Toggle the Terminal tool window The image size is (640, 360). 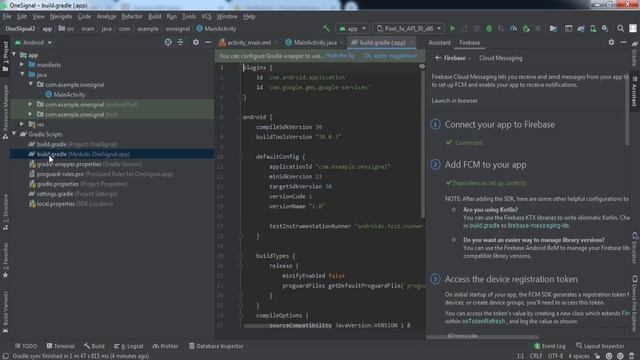[60, 346]
